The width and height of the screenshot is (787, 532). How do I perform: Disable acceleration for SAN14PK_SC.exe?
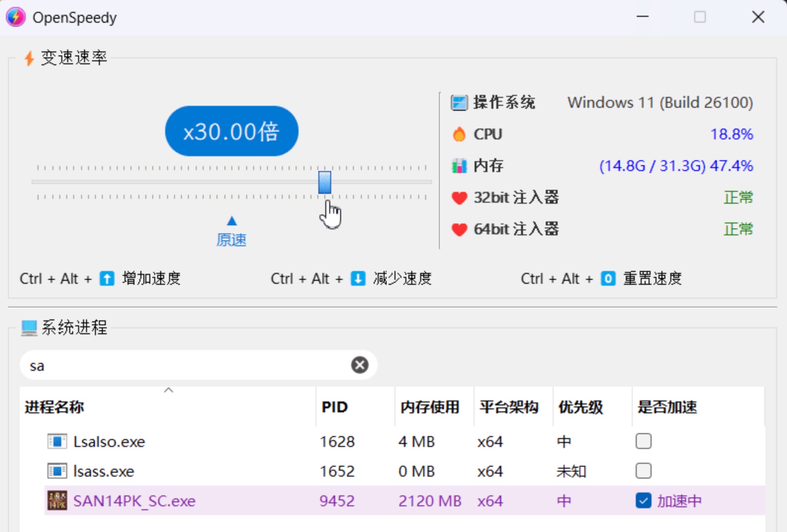click(x=643, y=501)
